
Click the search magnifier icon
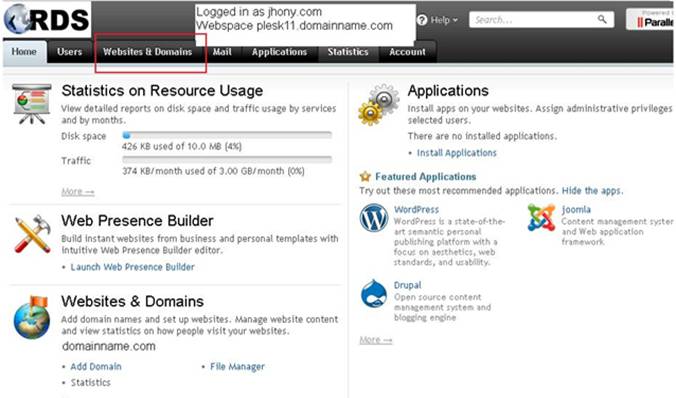click(602, 19)
